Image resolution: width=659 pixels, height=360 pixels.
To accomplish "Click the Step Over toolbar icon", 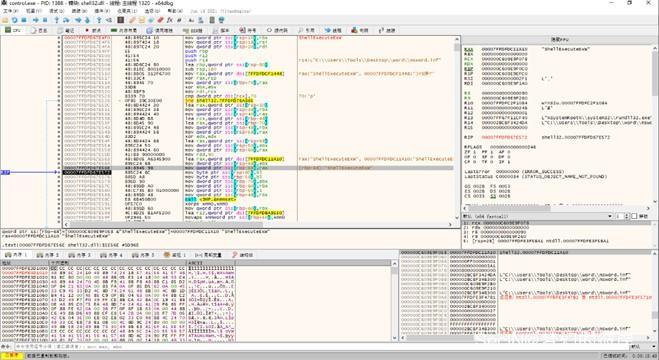I will tap(66, 20).
